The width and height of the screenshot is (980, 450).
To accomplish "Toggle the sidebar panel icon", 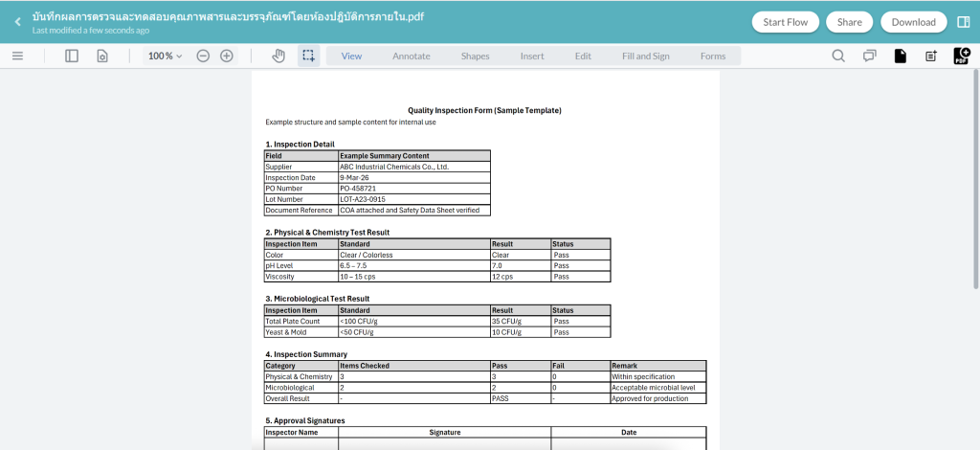I will pos(72,56).
